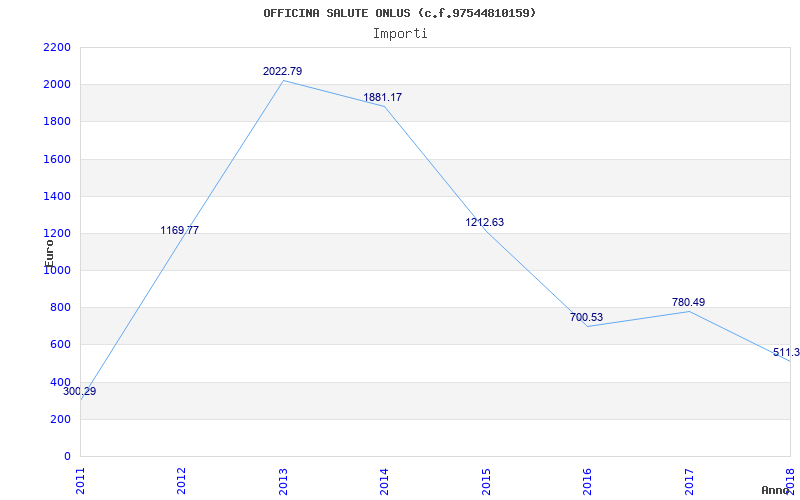Click the data label 700.53
The width and height of the screenshot is (800, 500).
tap(586, 317)
